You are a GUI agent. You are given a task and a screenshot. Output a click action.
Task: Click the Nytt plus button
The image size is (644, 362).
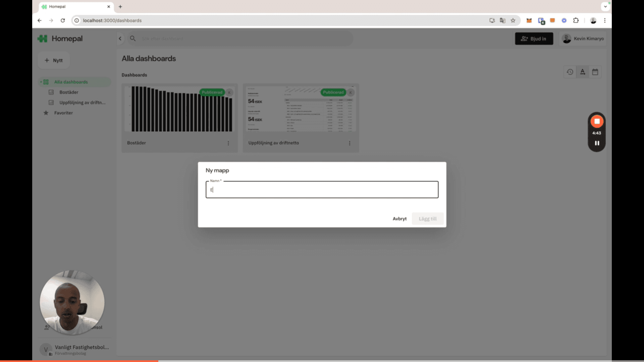(54, 60)
